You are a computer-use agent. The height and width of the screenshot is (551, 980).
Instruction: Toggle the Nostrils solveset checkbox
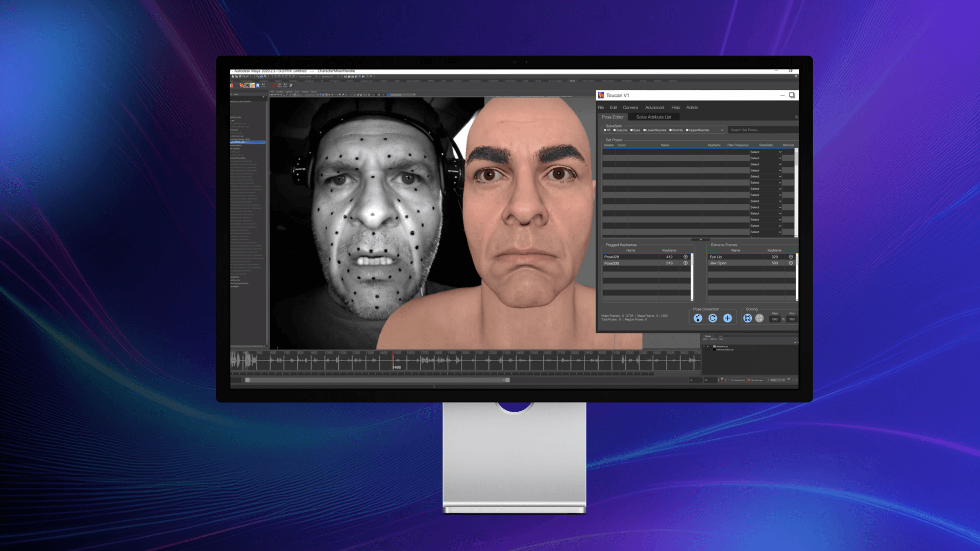point(670,130)
